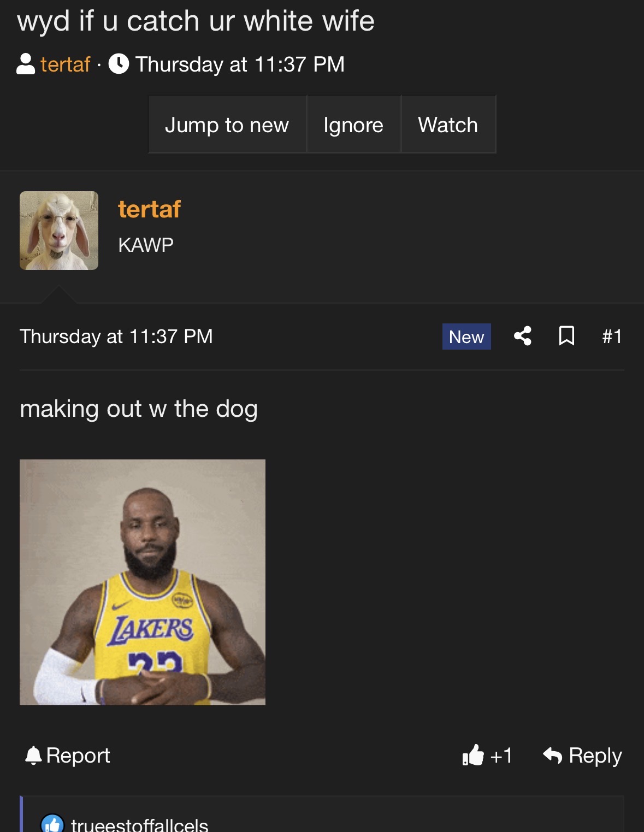
Task: Click the #1 post number link
Action: click(x=612, y=337)
